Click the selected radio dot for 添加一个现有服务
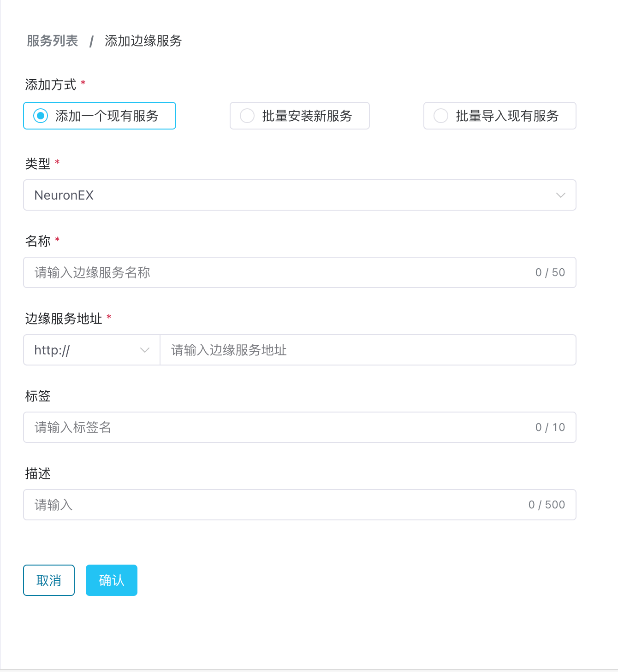The width and height of the screenshot is (618, 672). coord(41,116)
